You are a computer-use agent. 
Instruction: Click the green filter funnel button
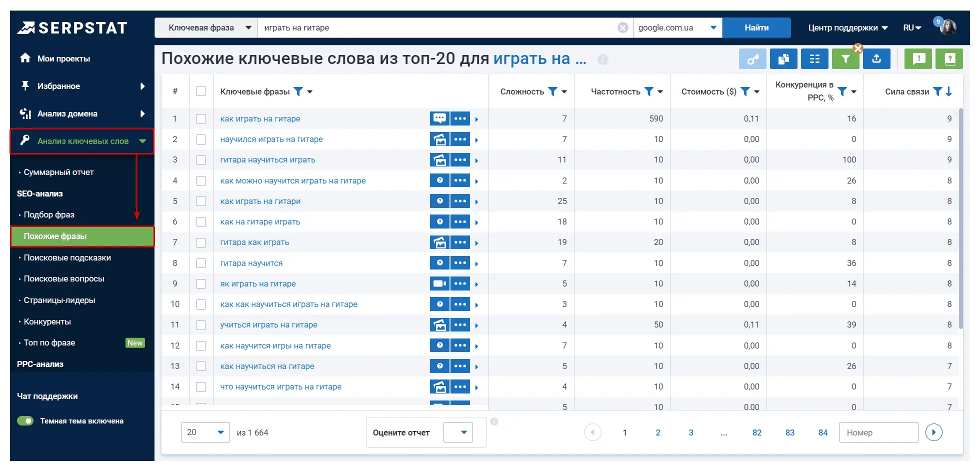click(x=845, y=59)
